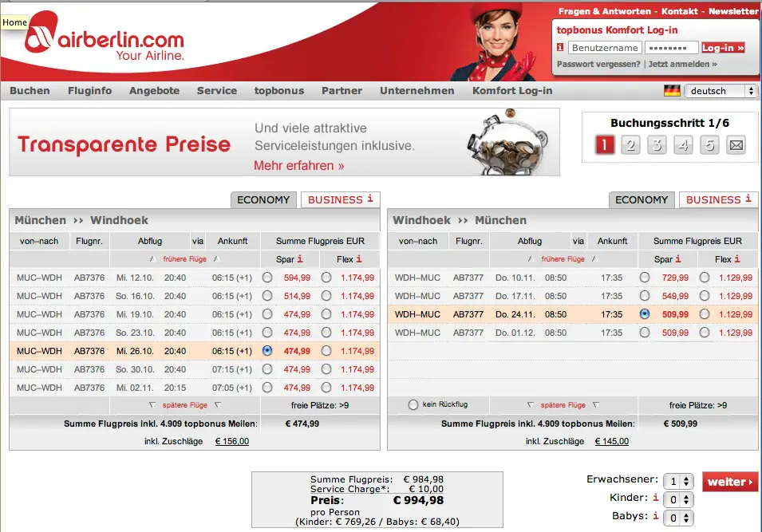Select the 'kein Rückflug' radio option
This screenshot has height=532, width=762.
click(x=413, y=404)
